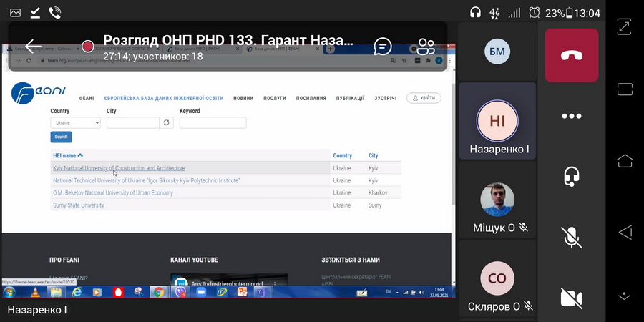644x322 pixels.
Task: Open the three-dot more options menu
Action: [571, 117]
